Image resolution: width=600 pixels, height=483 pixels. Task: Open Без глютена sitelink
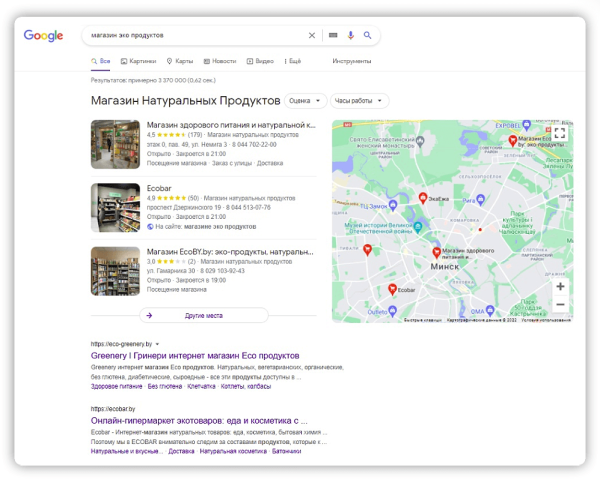pyautogui.click(x=165, y=386)
